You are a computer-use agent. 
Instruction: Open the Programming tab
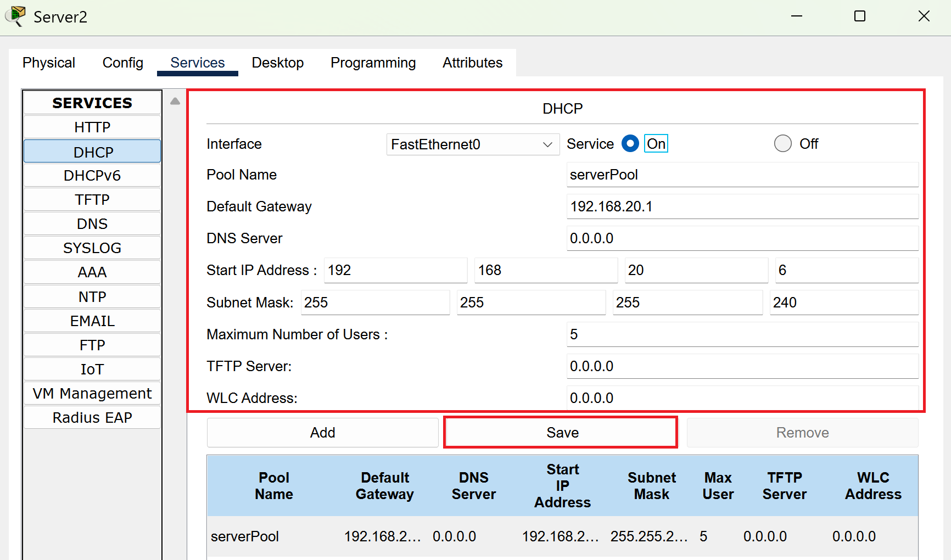pyautogui.click(x=373, y=63)
